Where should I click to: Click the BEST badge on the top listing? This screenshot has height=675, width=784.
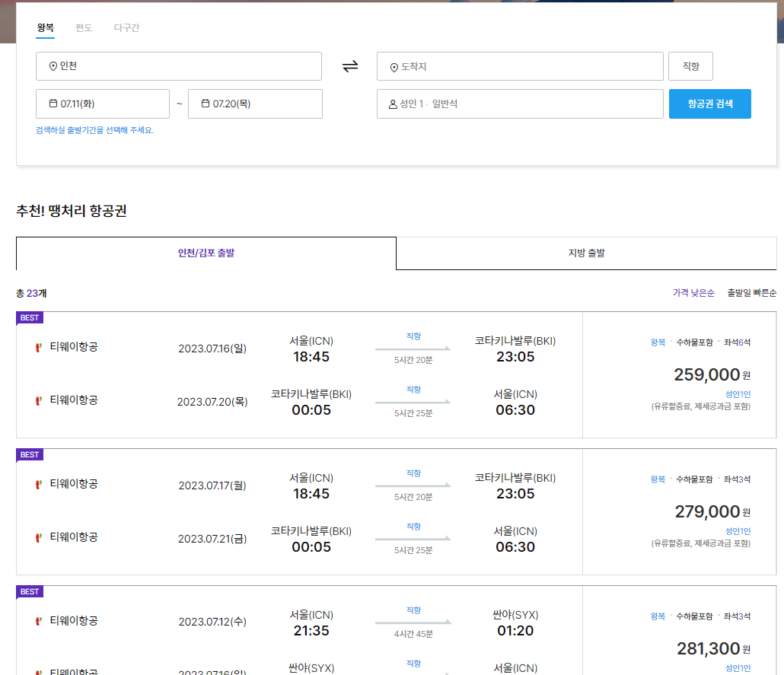(x=29, y=318)
